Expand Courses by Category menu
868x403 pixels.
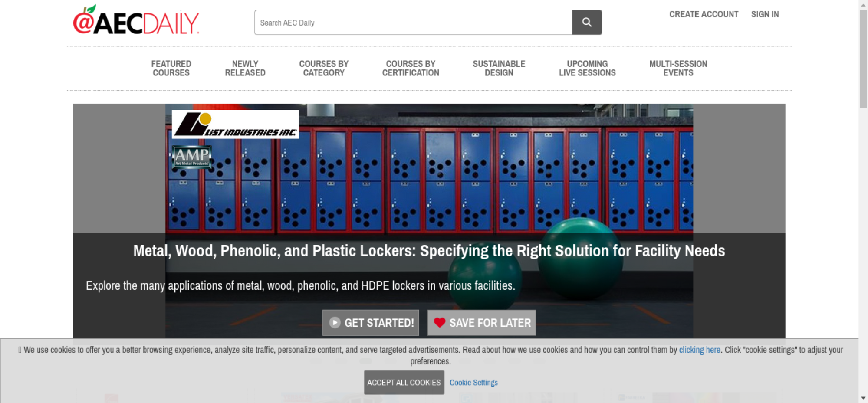point(324,69)
